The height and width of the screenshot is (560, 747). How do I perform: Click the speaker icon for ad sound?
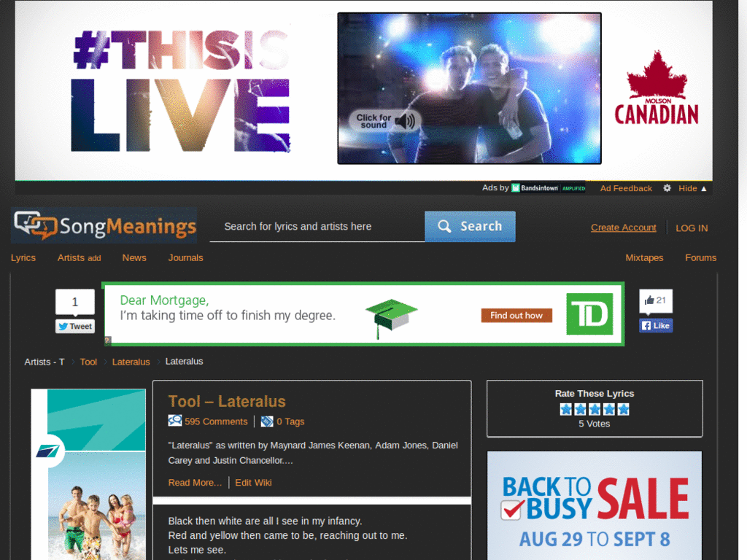(x=405, y=121)
